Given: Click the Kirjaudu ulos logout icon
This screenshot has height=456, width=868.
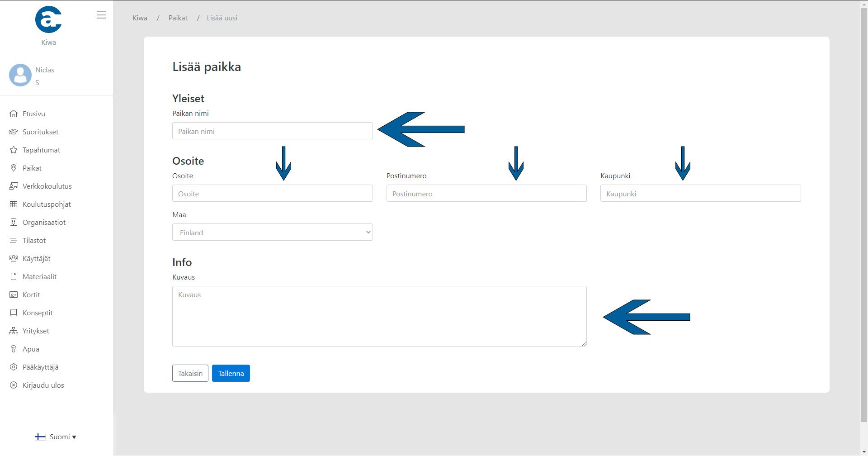Looking at the screenshot, I should (x=14, y=385).
